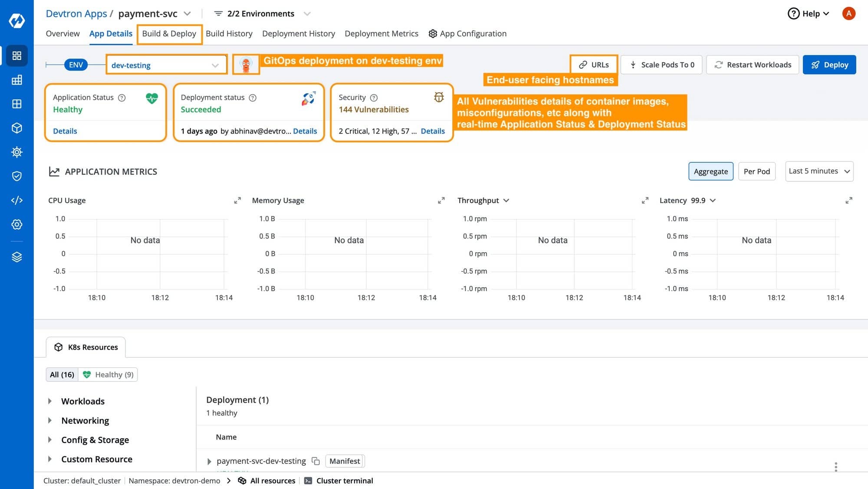Image resolution: width=868 pixels, height=489 pixels.
Task: Click the URLs button
Action: coord(594,65)
